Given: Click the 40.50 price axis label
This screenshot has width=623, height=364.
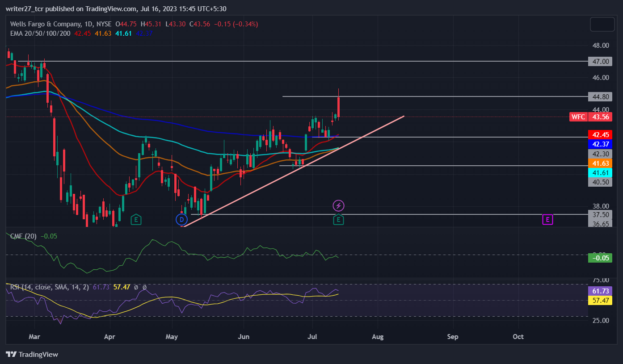Looking at the screenshot, I should click(x=600, y=182).
